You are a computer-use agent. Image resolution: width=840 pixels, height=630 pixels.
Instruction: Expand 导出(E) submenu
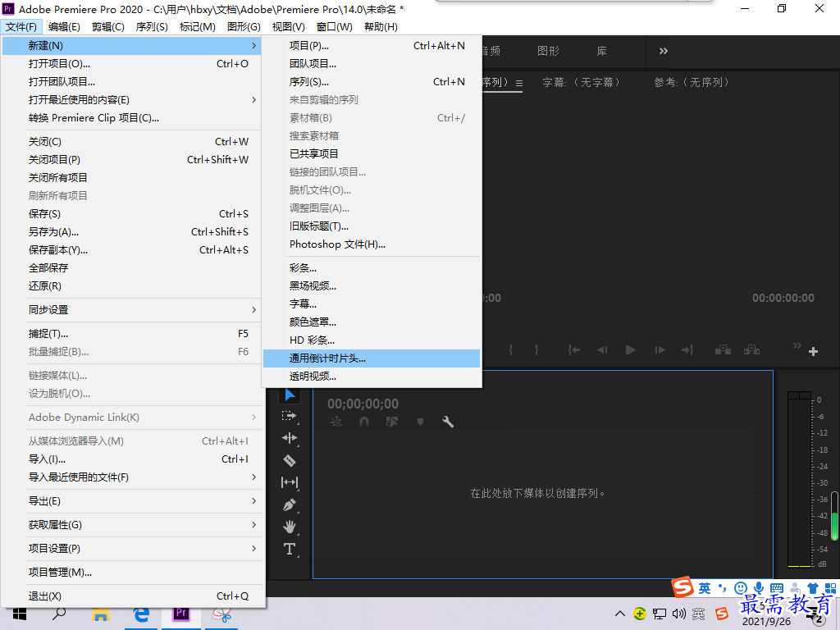[131, 501]
